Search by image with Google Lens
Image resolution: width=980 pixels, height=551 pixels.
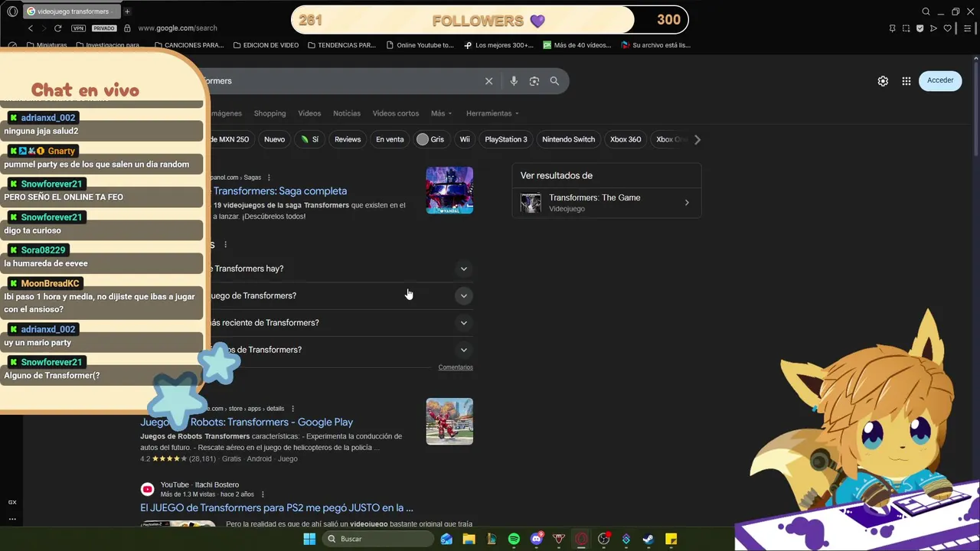pyautogui.click(x=534, y=81)
